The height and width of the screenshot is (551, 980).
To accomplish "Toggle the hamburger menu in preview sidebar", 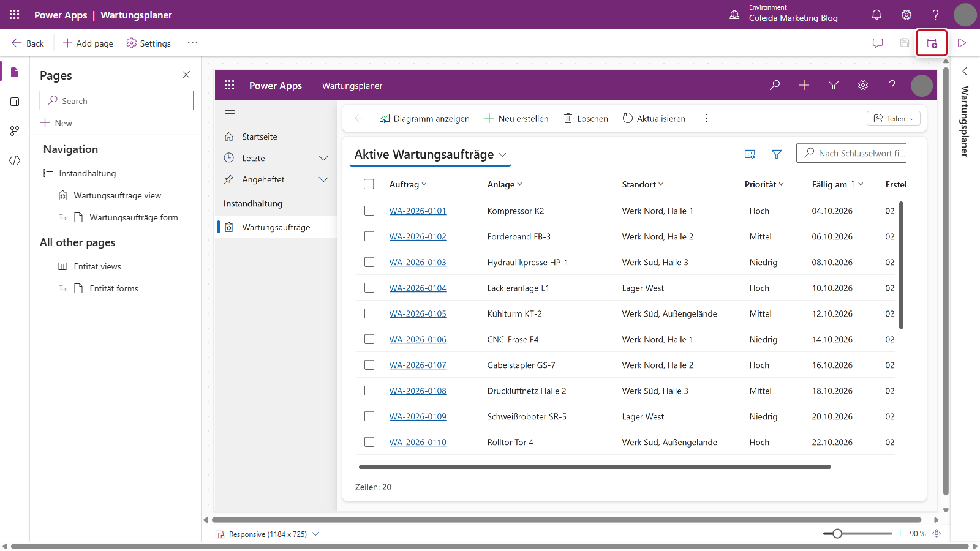I will point(230,113).
